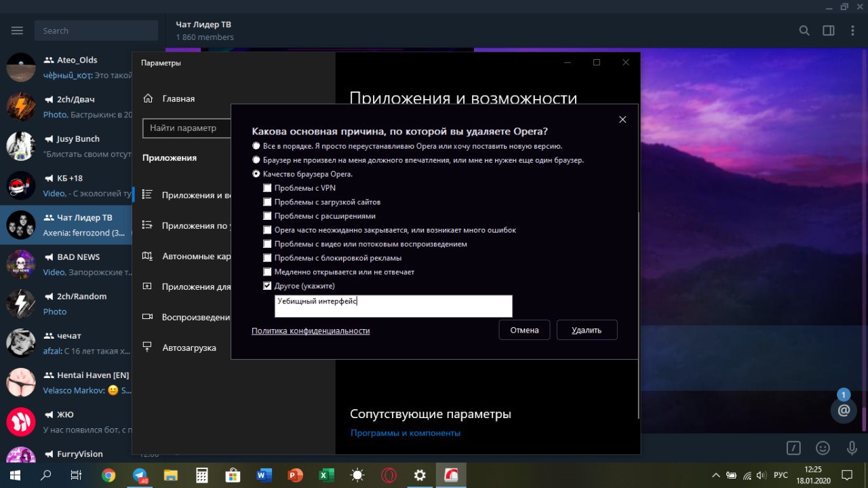This screenshot has width=868, height=488.
Task: Click 'Отмена' button in Opera dialog
Action: point(525,330)
